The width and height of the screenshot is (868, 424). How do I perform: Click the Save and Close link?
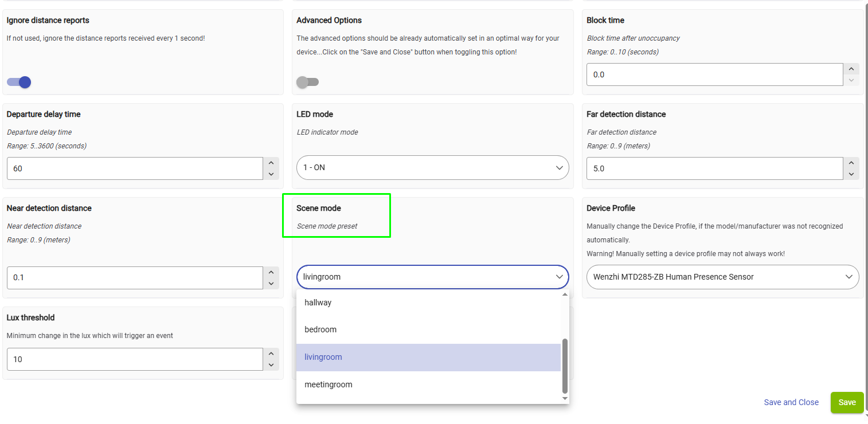(x=791, y=402)
